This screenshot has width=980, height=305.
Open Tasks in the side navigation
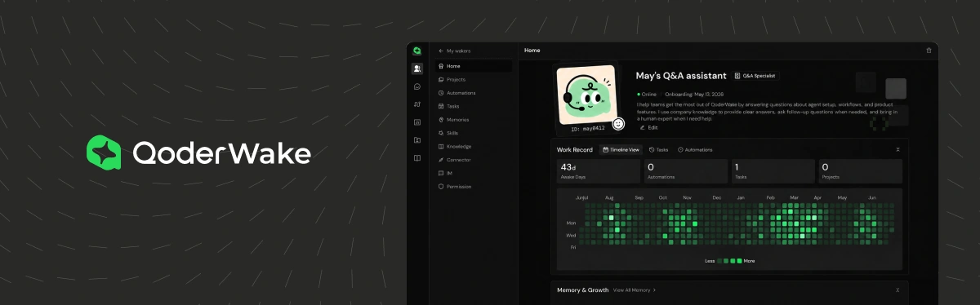point(474,106)
